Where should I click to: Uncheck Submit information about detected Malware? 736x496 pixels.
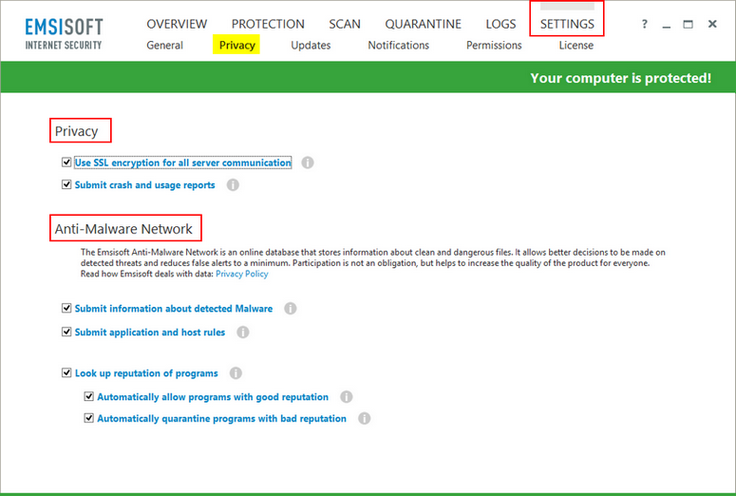coord(67,308)
